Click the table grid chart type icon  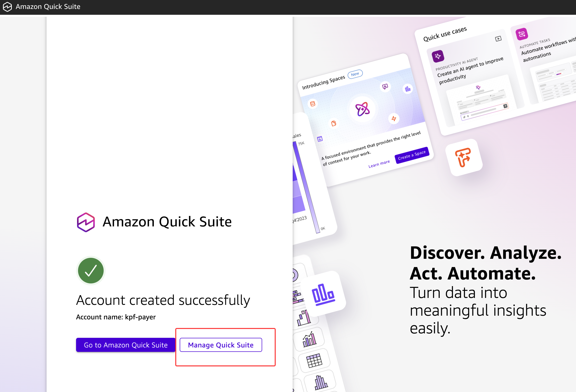[x=314, y=360]
